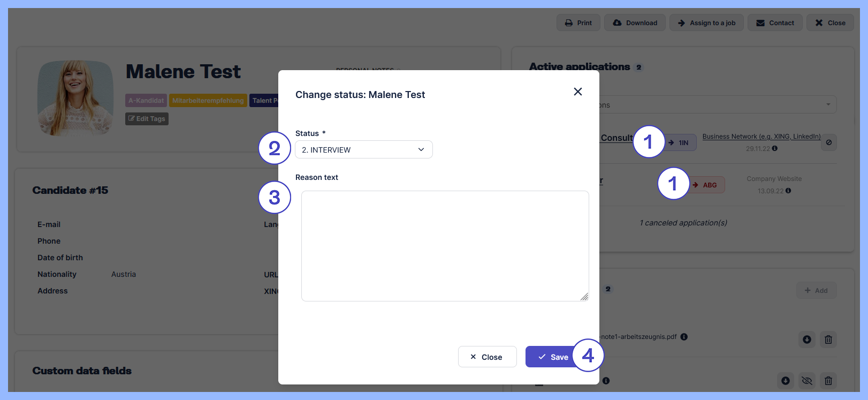Close the Change status dialog with X

click(x=577, y=92)
